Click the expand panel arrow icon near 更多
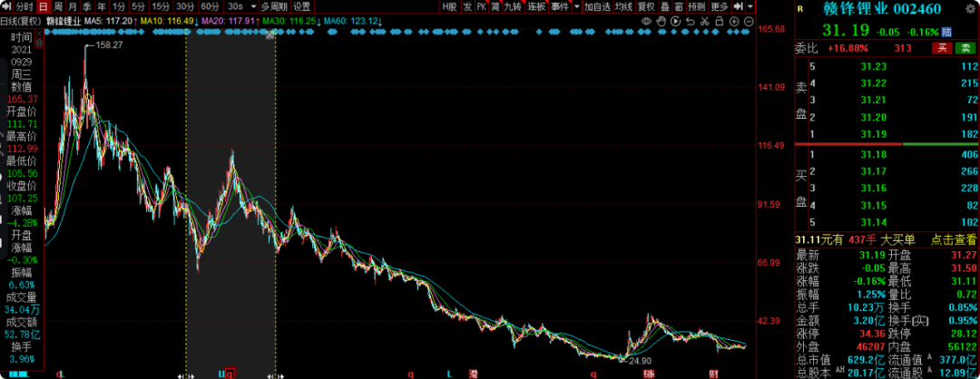The height and width of the screenshot is (379, 980). tap(738, 7)
